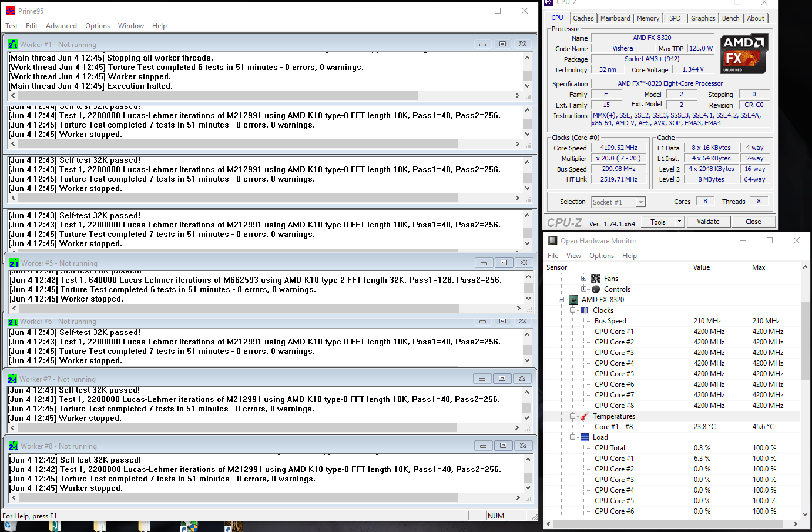Click the Close button in CPU-Z
This screenshot has width=812, height=532.
753,222
